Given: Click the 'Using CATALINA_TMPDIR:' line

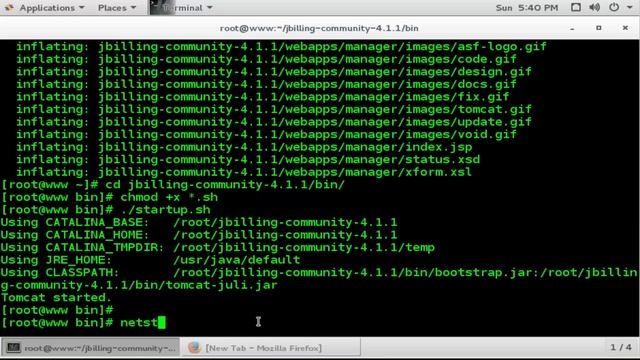Looking at the screenshot, I should click(218, 247).
